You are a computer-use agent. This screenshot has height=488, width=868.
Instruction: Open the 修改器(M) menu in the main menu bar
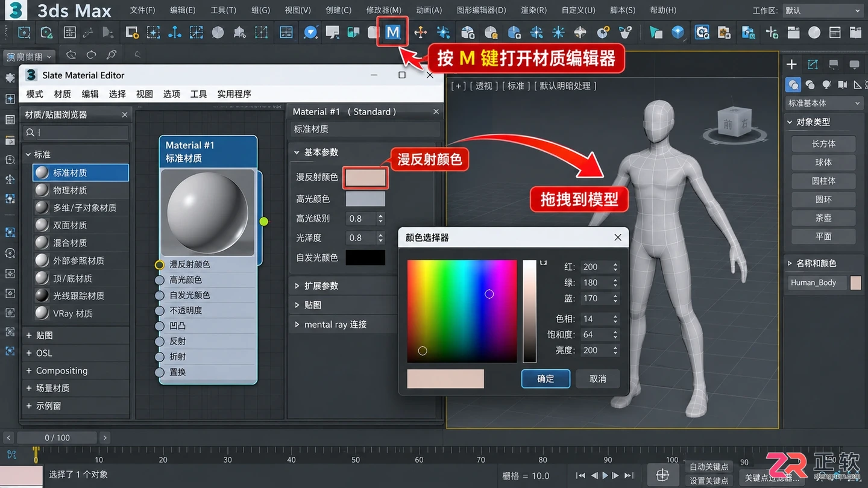point(383,10)
